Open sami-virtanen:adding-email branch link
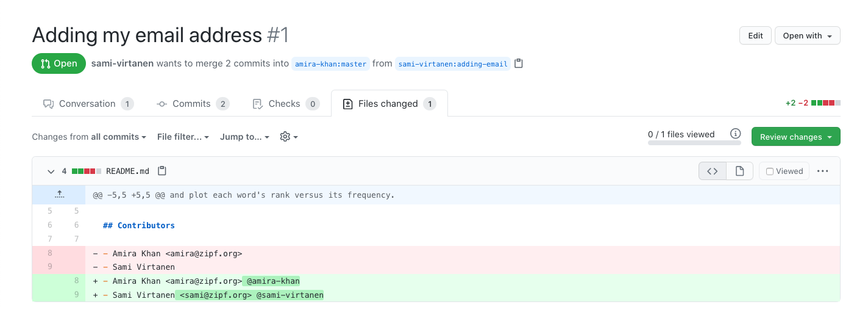The width and height of the screenshot is (868, 310). pyautogui.click(x=453, y=64)
